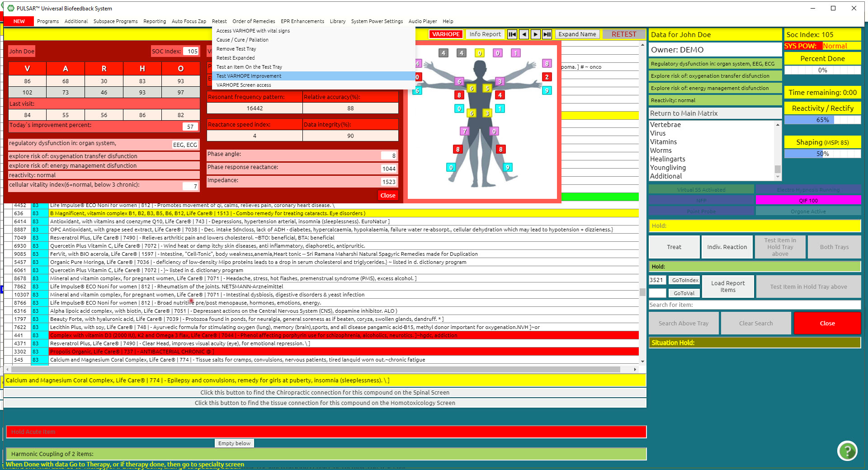Select the pink 7 hip marker
868x470 pixels.
464,131
